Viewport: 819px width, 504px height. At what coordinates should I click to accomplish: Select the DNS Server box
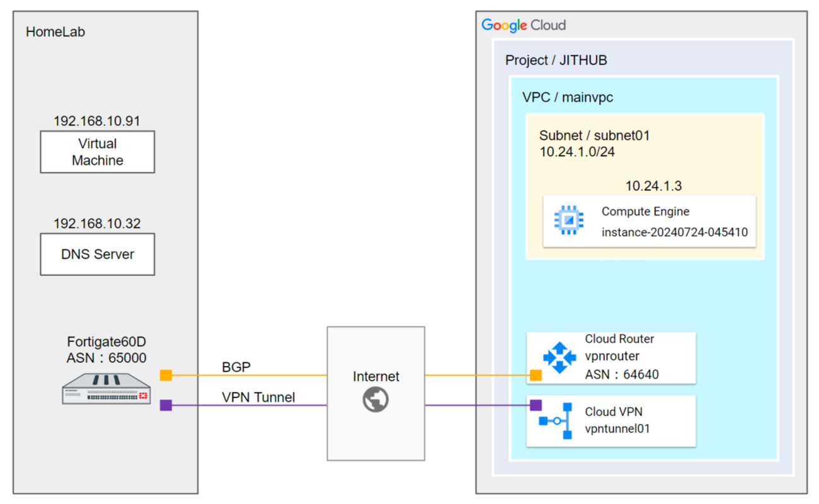coord(97,254)
